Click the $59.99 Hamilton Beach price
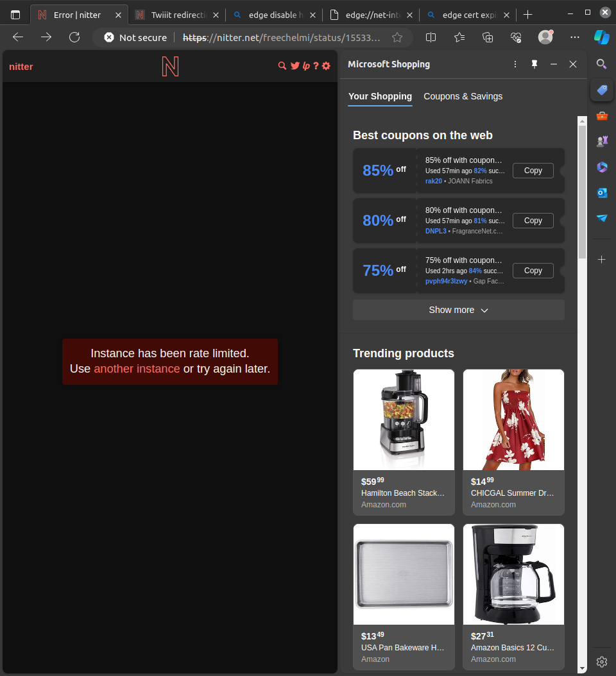616x676 pixels. 373,481
